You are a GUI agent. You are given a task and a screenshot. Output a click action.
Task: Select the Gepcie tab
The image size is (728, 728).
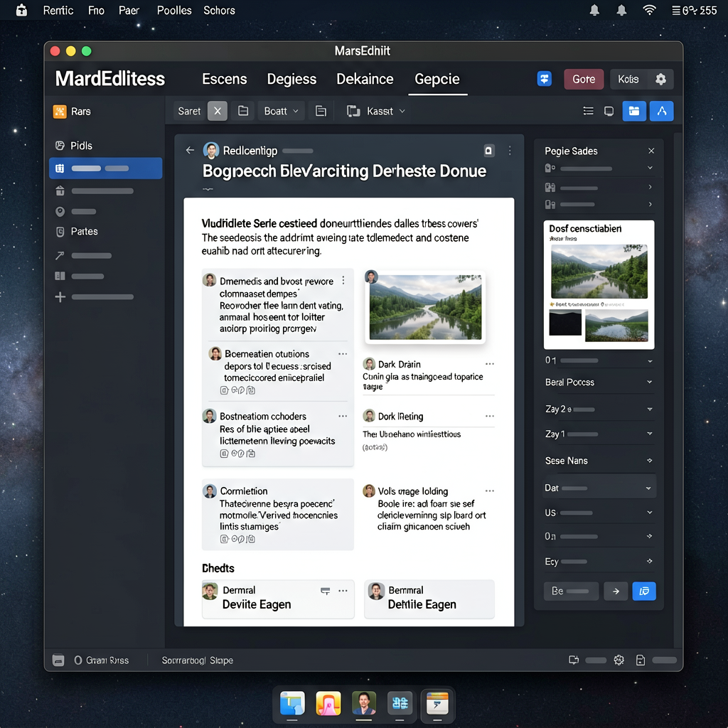(x=437, y=79)
